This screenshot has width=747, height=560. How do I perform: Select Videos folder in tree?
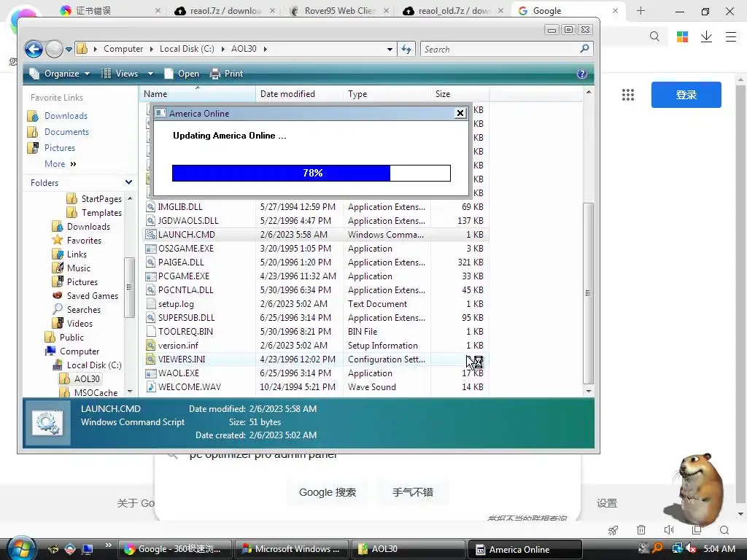tap(80, 323)
